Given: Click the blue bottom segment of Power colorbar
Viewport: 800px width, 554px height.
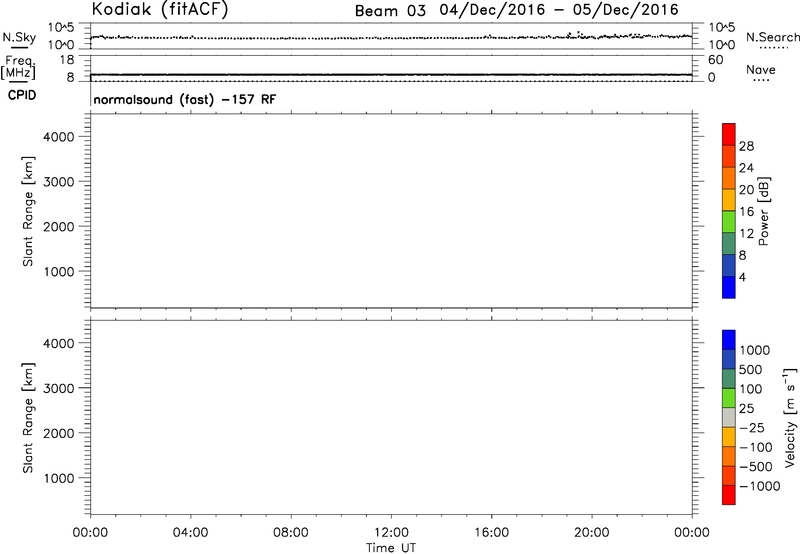Looking at the screenshot, I should click(729, 287).
